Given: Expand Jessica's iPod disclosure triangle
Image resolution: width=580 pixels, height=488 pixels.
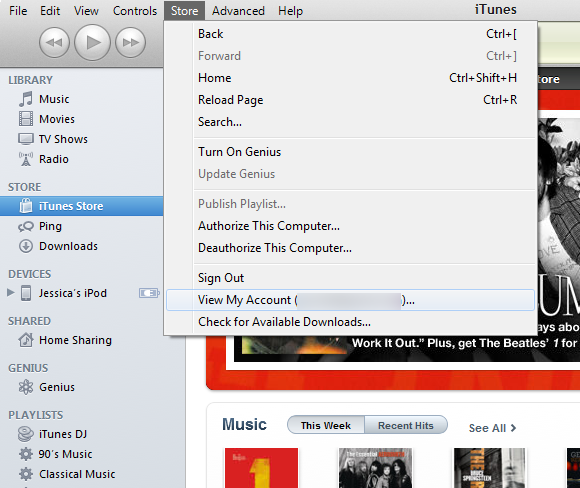Looking at the screenshot, I should point(11,293).
